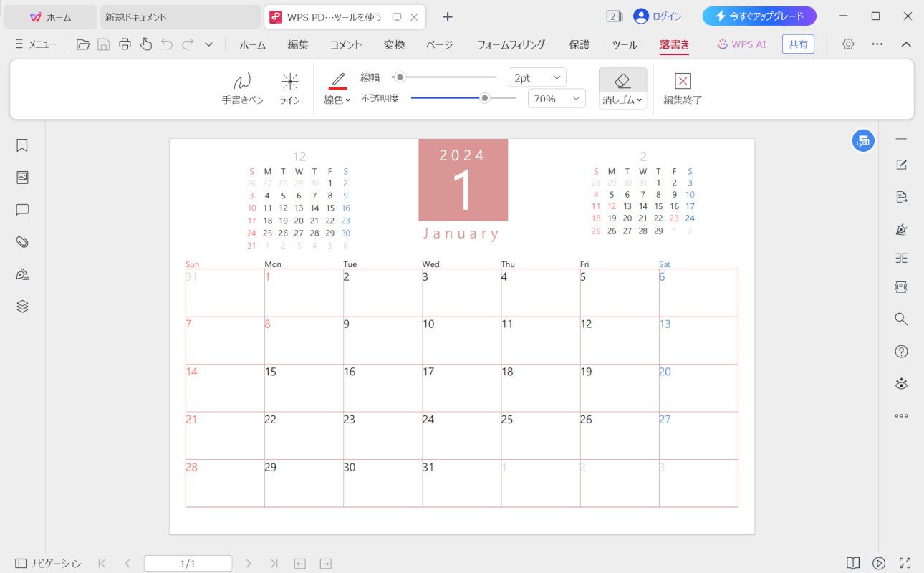Viewport: 924px width, 573px height.
Task: Select the ライン line tool
Action: click(x=289, y=90)
